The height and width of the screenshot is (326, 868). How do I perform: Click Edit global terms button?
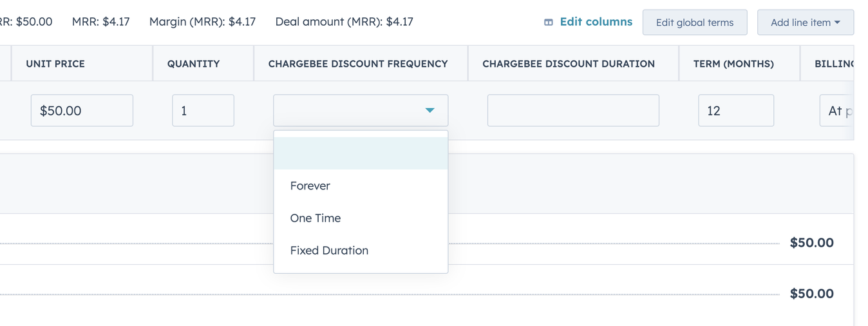click(x=695, y=23)
